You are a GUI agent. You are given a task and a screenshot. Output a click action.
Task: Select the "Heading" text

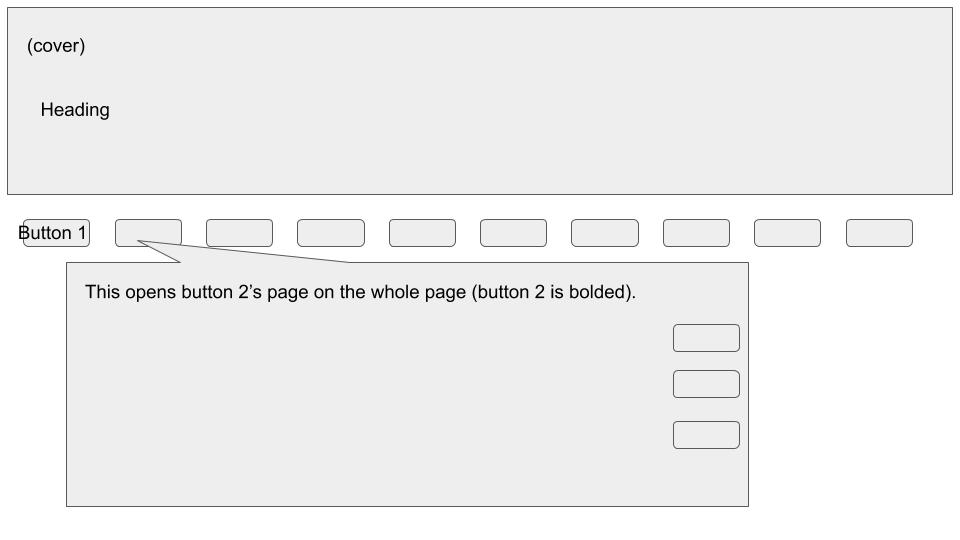point(75,110)
